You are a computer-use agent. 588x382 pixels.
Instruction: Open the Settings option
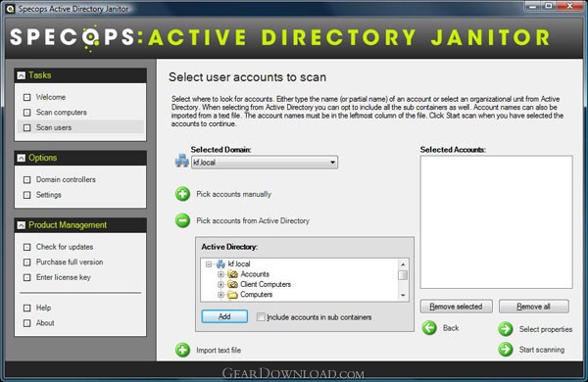click(x=49, y=195)
